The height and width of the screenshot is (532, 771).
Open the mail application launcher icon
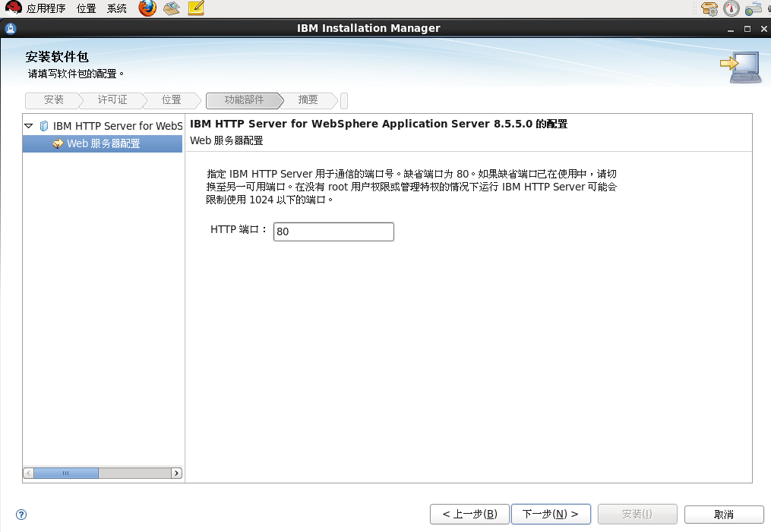pos(172,8)
